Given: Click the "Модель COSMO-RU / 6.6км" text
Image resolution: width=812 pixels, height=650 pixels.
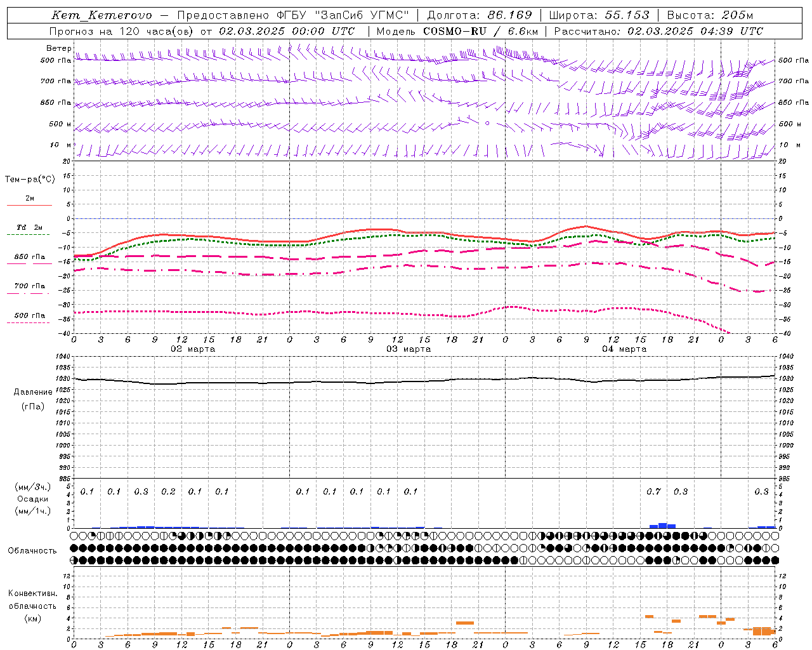Looking at the screenshot, I should (x=457, y=31).
